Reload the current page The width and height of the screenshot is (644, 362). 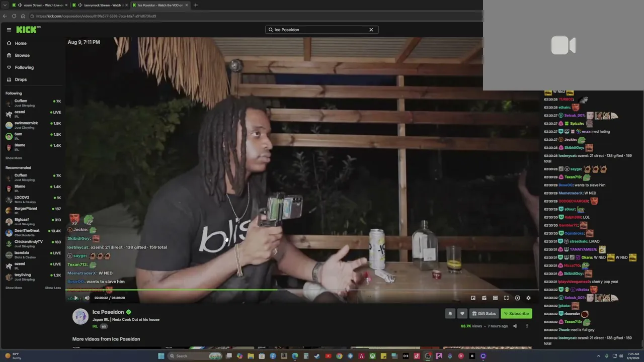coord(14,16)
